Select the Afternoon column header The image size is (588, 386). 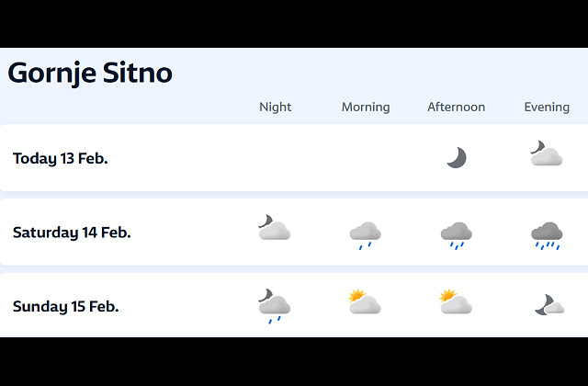tap(456, 108)
